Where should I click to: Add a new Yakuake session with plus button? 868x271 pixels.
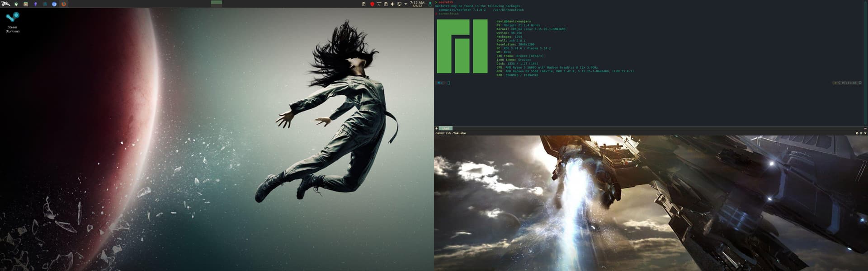[x=436, y=128]
